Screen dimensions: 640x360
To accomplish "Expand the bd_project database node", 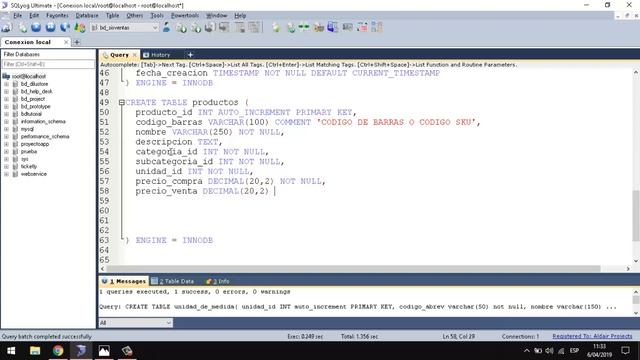I will [6, 99].
